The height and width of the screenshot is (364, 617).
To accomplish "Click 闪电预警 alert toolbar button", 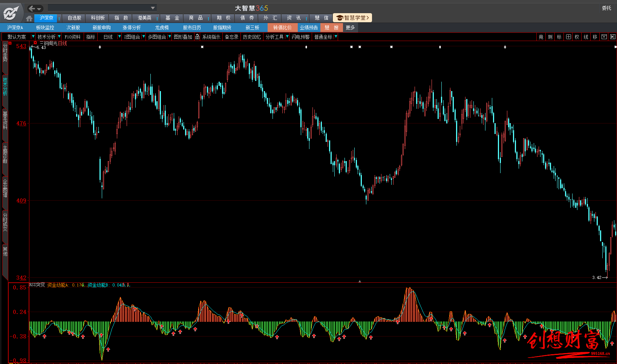I will point(301,37).
